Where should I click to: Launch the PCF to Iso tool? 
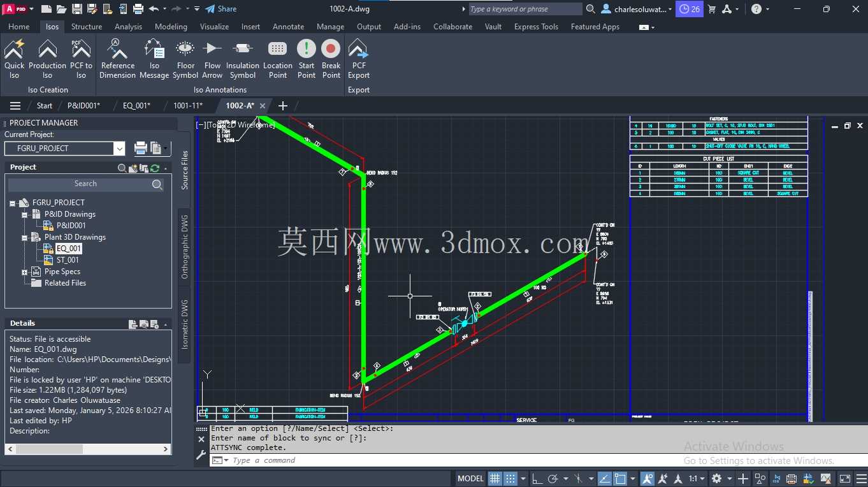point(81,59)
